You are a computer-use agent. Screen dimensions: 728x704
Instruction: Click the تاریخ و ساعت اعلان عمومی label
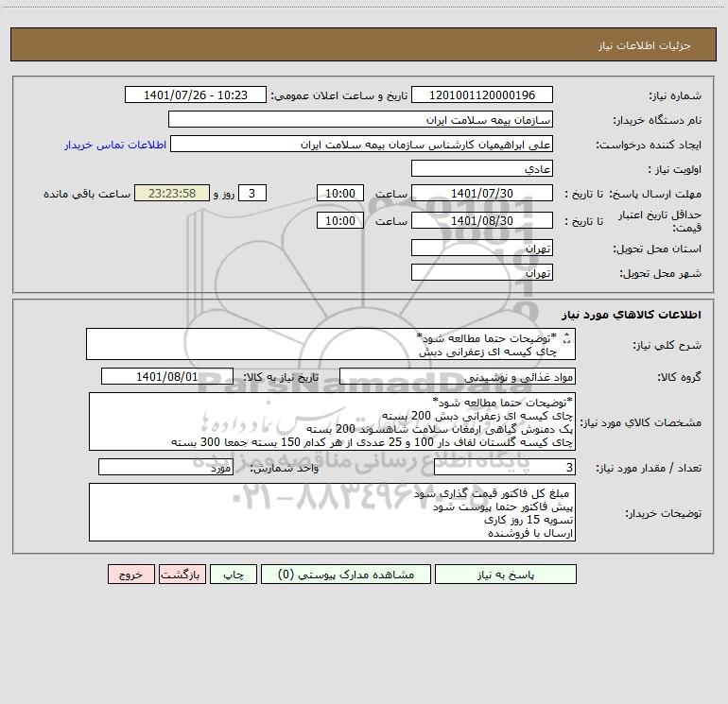(x=338, y=95)
